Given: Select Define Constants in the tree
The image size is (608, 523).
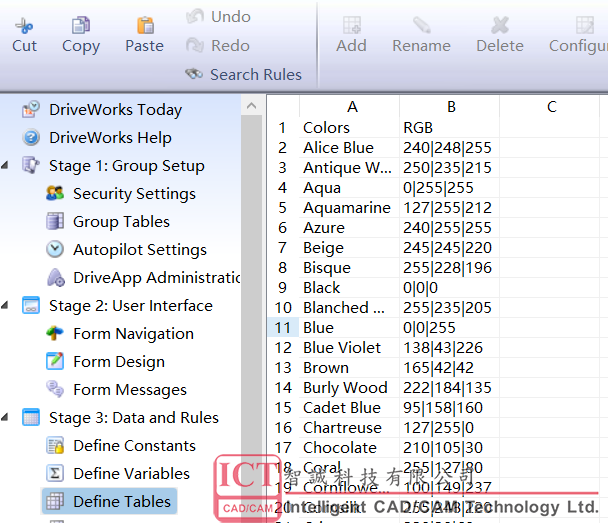Looking at the screenshot, I should tap(135, 445).
